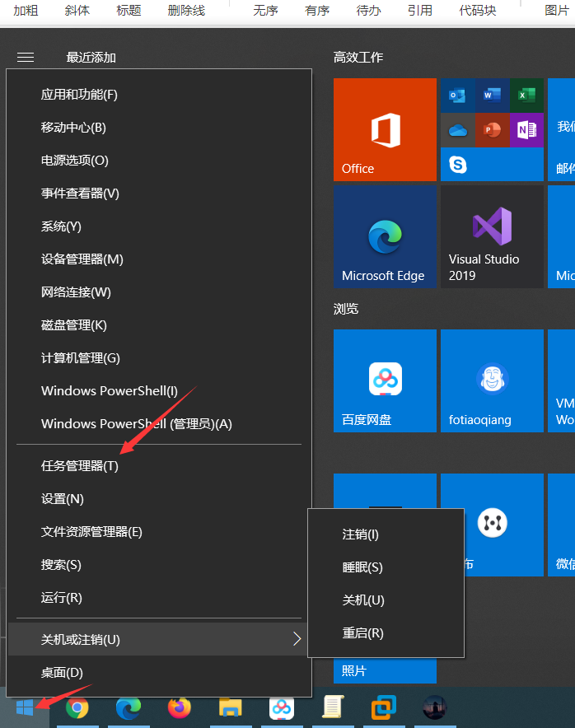
Task: Click the 最近添加 heading
Action: [91, 57]
